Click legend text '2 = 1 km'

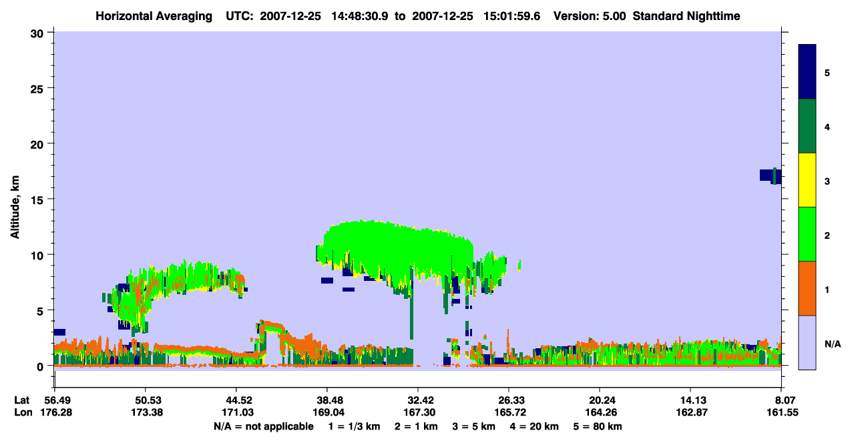417,426
